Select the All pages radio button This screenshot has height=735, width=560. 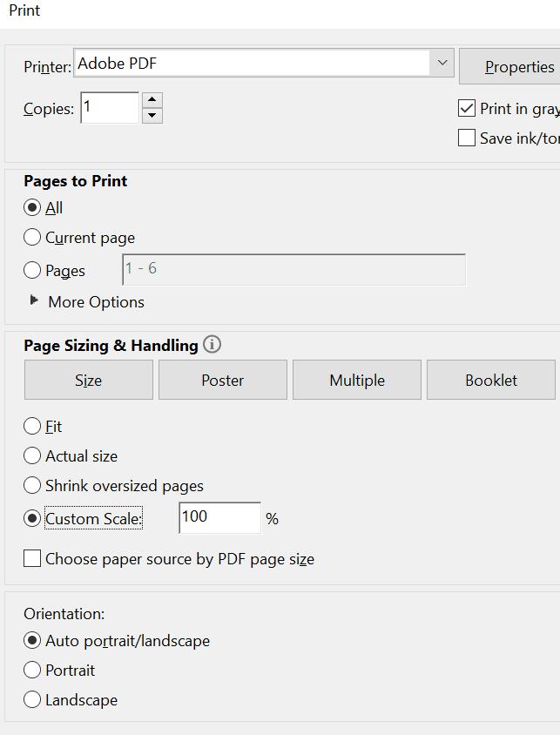point(32,208)
